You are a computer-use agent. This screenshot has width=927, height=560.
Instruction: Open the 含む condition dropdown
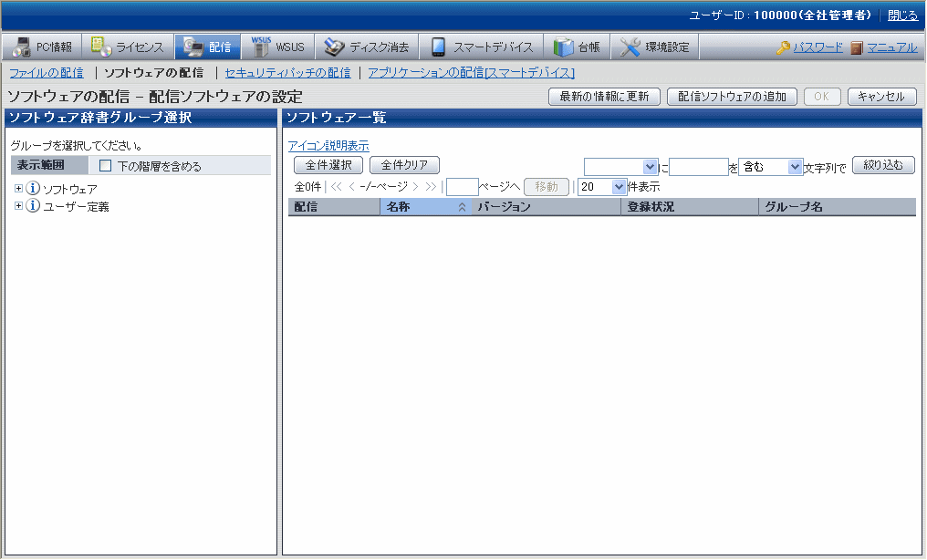coord(770,167)
